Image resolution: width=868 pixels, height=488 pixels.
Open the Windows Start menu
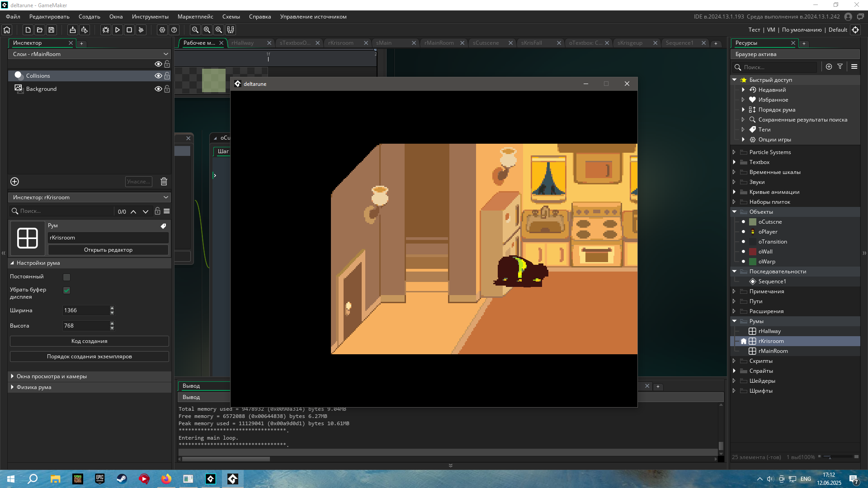click(x=11, y=479)
